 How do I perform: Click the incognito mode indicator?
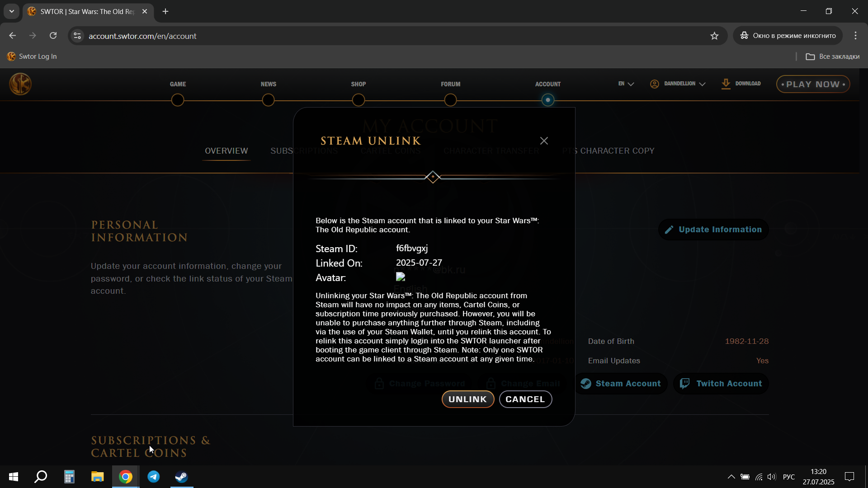pyautogui.click(x=788, y=36)
